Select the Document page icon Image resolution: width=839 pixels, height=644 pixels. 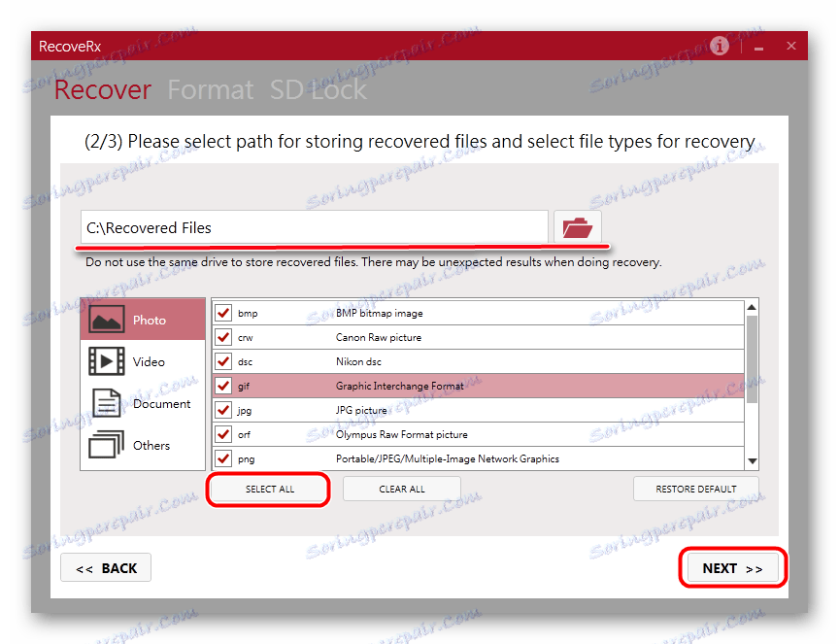(x=107, y=403)
